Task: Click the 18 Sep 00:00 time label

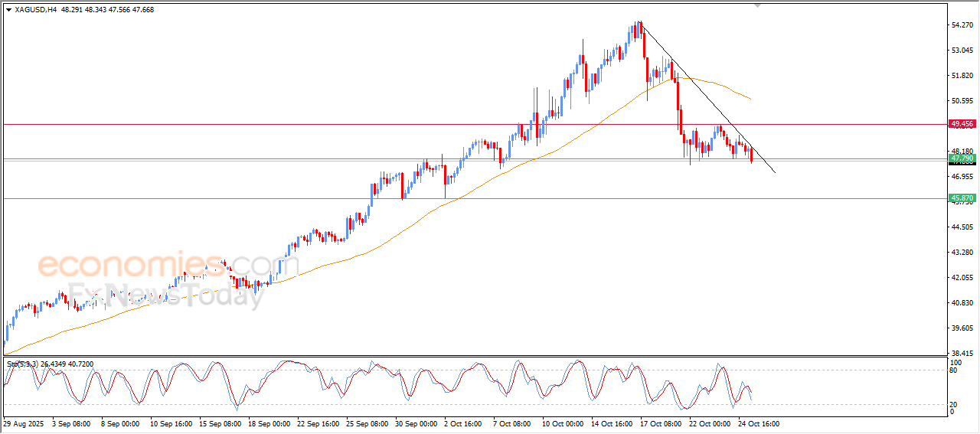Action: [x=269, y=423]
